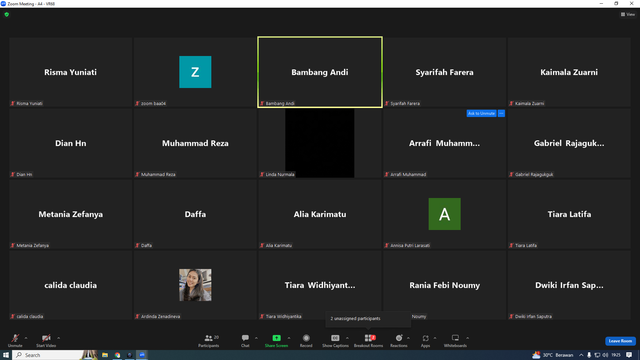This screenshot has height=360, width=640.
Task: Open the Chat panel
Action: [245, 340]
